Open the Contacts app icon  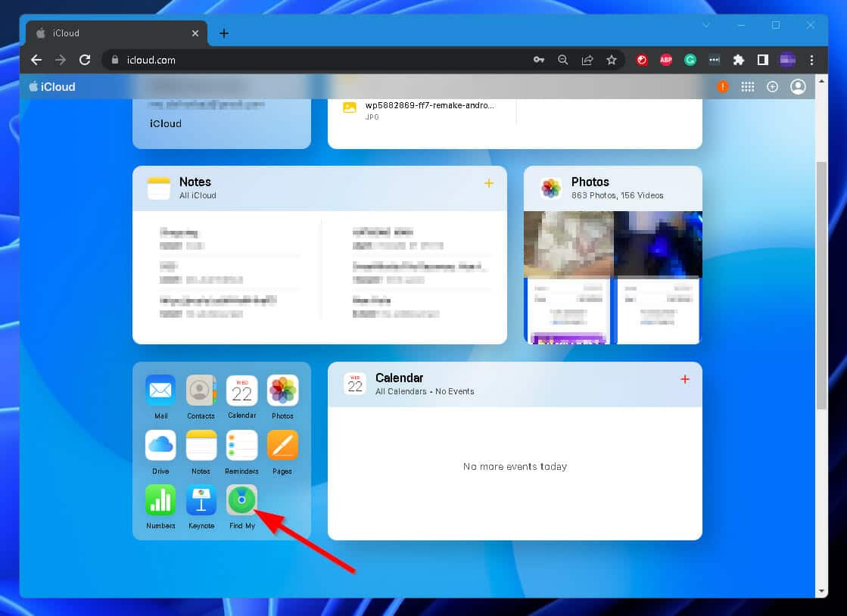point(201,390)
